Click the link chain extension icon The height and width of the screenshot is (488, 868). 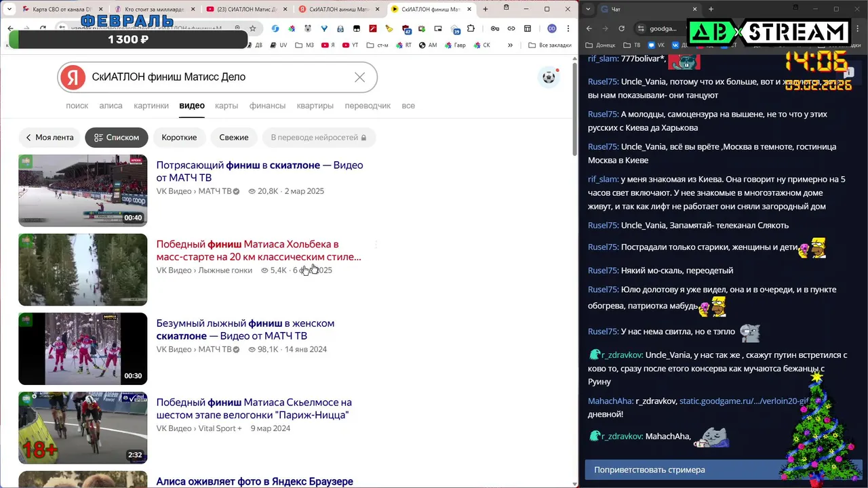511,28
